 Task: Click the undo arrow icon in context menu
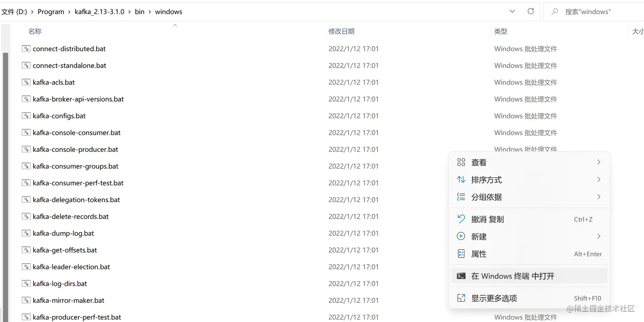(461, 219)
